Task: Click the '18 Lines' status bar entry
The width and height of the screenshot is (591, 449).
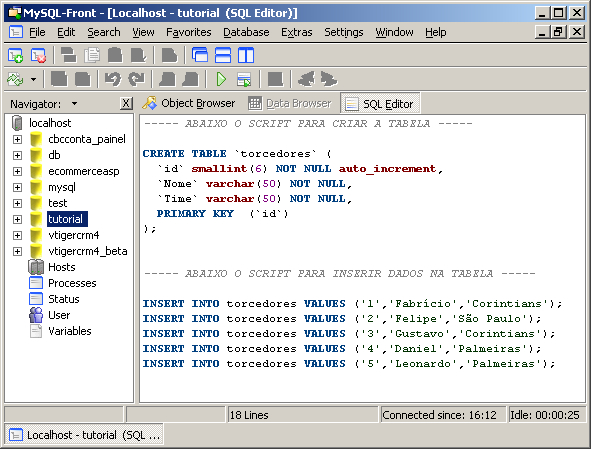Action: pos(302,415)
